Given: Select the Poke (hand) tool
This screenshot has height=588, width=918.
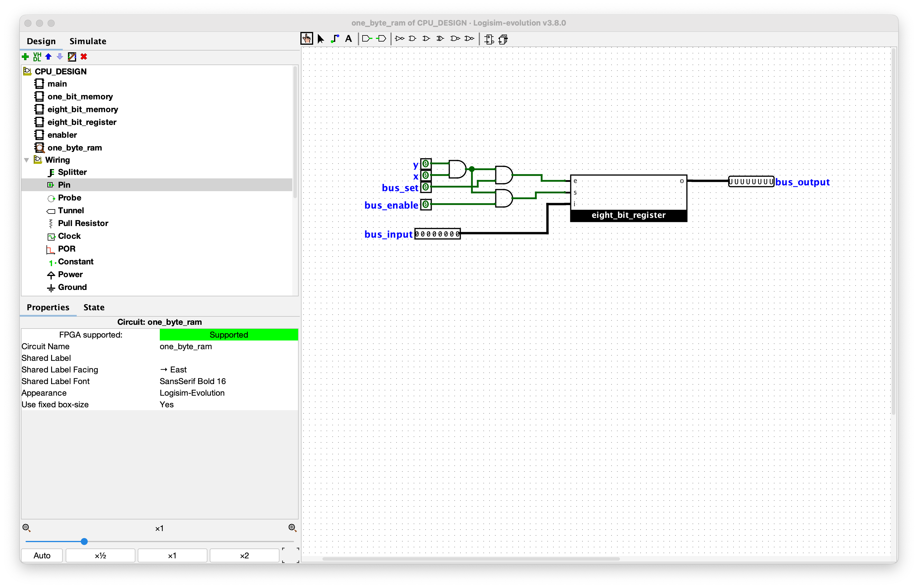Looking at the screenshot, I should pos(306,39).
